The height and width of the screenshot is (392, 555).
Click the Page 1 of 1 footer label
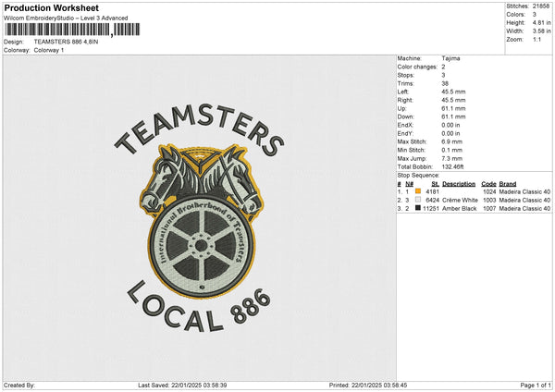tap(535, 385)
